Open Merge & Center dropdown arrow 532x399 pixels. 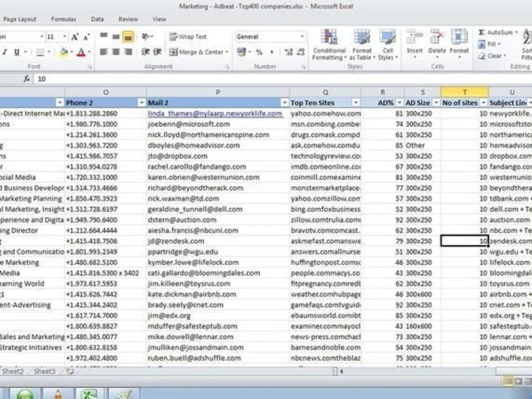(x=227, y=52)
